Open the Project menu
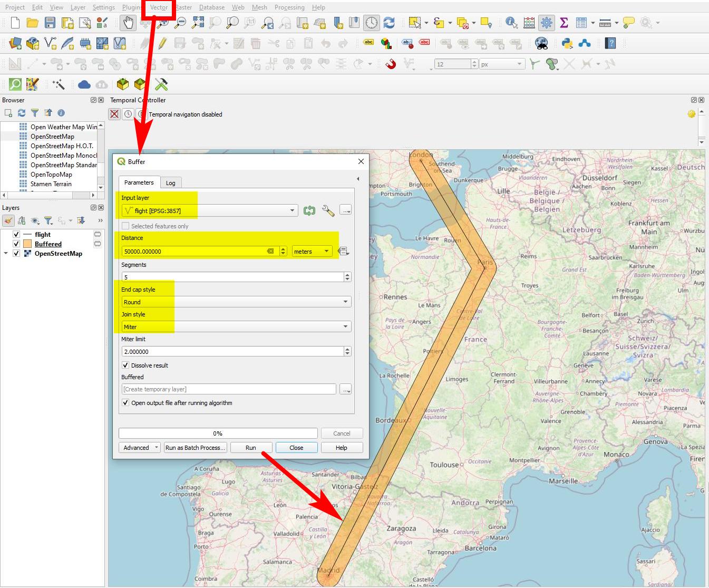Image resolution: width=709 pixels, height=588 pixels. pyautogui.click(x=15, y=7)
